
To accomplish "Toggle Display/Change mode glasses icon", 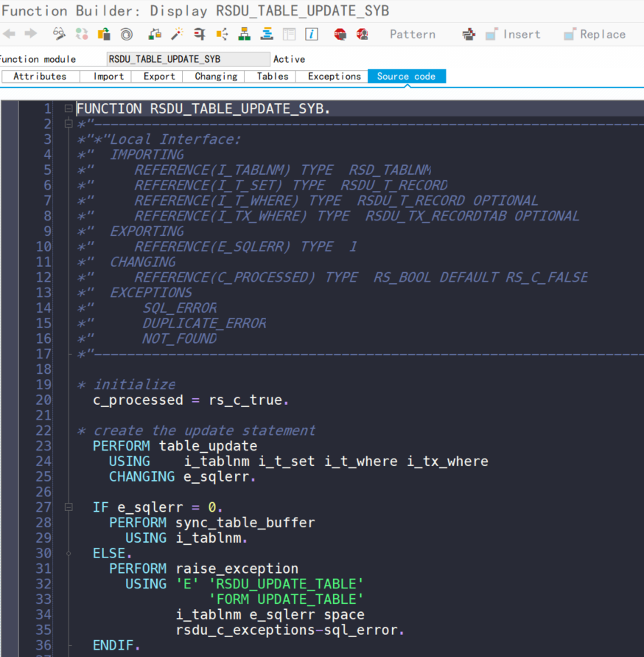I will [x=59, y=34].
